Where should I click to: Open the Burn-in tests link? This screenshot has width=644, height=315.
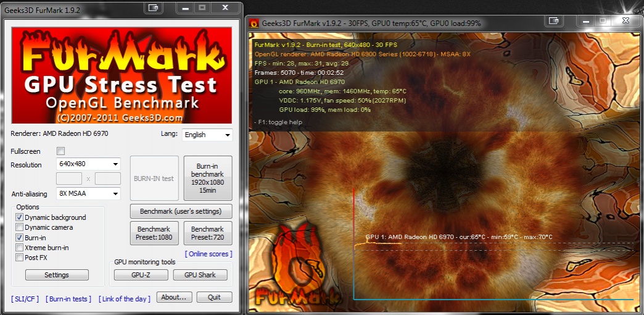68,299
